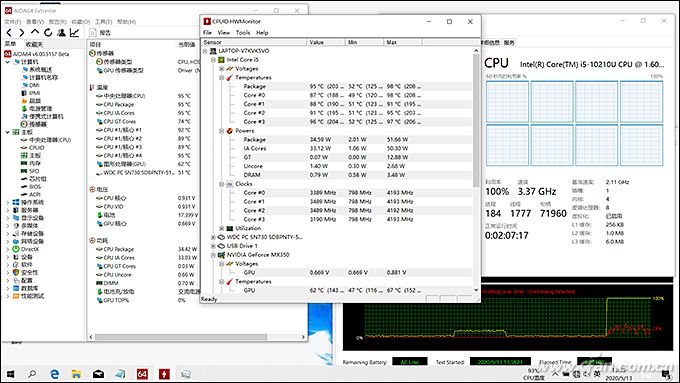The width and height of the screenshot is (680, 383).
Task: Open the Tools menu in HWMonitor
Action: click(243, 33)
